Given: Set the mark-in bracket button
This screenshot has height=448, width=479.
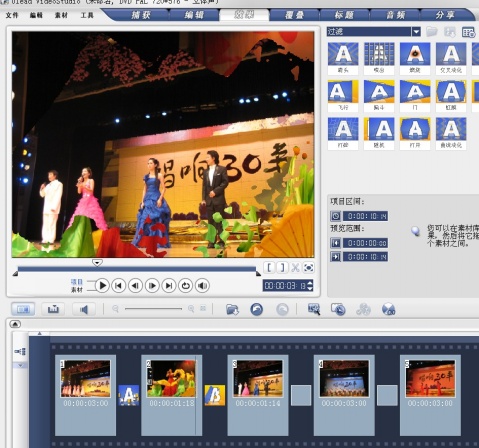Looking at the screenshot, I should click(269, 267).
